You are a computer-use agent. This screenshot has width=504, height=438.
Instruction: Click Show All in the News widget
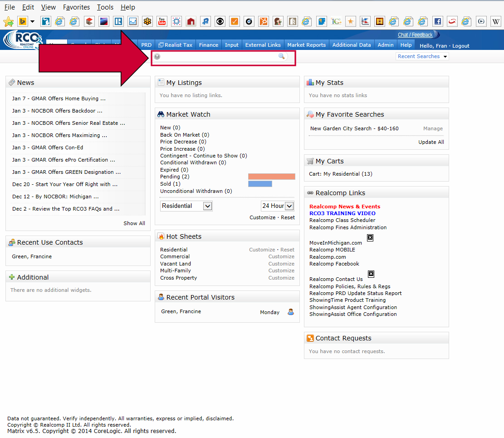[x=134, y=223]
